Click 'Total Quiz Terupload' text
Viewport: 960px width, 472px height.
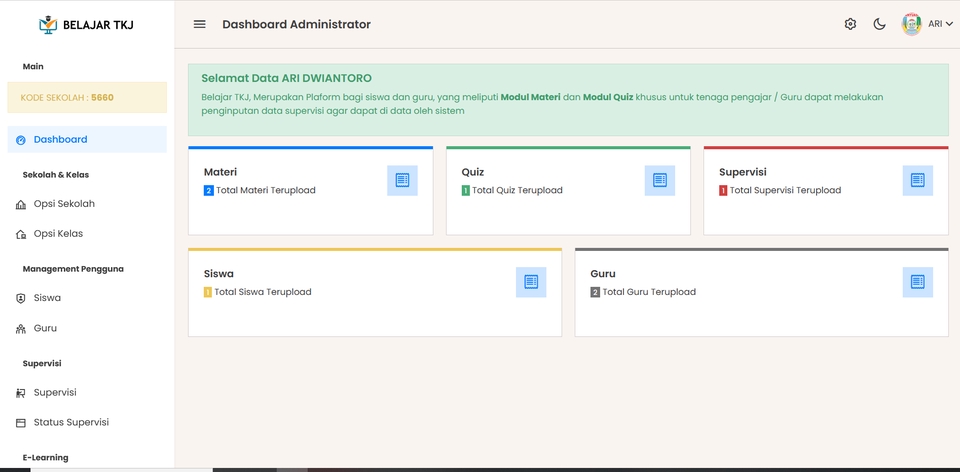(517, 190)
